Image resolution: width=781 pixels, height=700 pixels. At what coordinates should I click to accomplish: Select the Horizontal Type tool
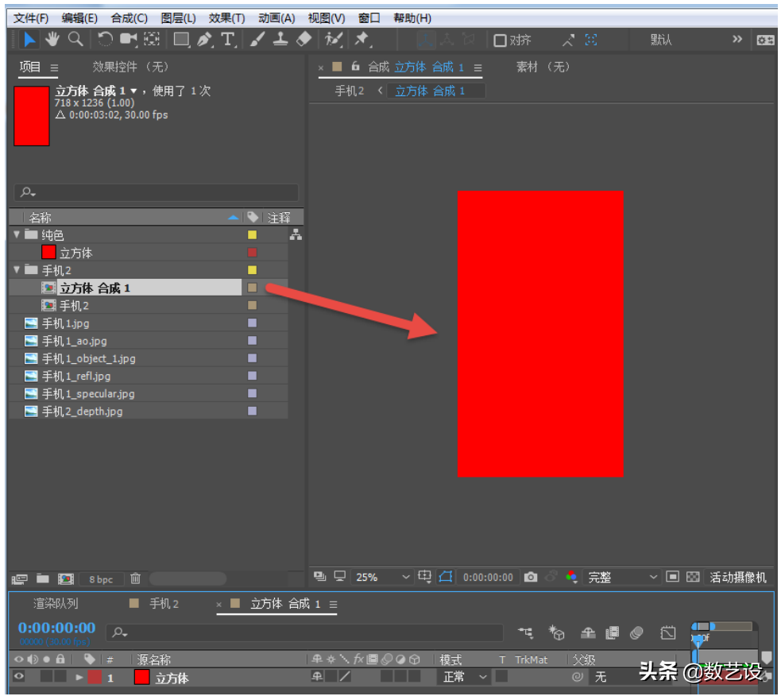[227, 40]
